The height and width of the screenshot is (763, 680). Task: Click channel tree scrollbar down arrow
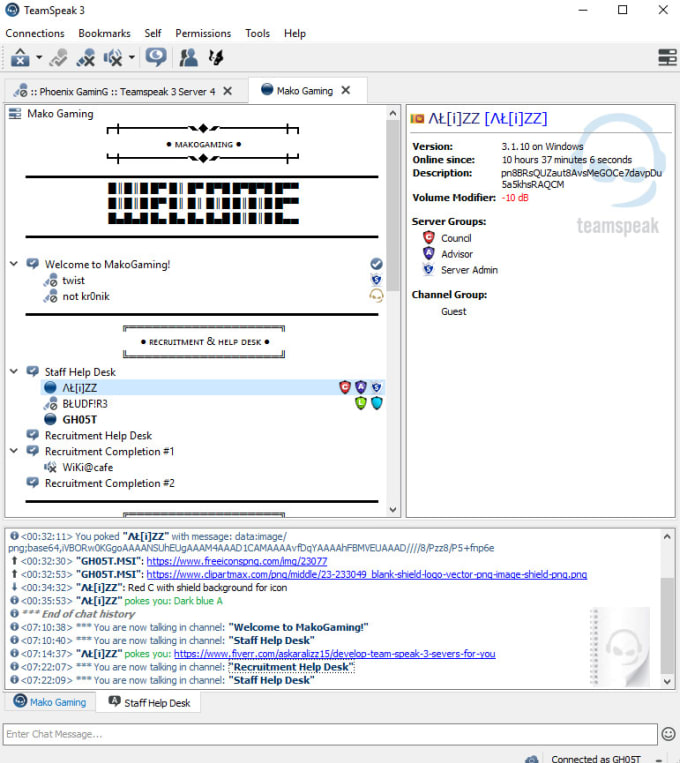coord(393,509)
